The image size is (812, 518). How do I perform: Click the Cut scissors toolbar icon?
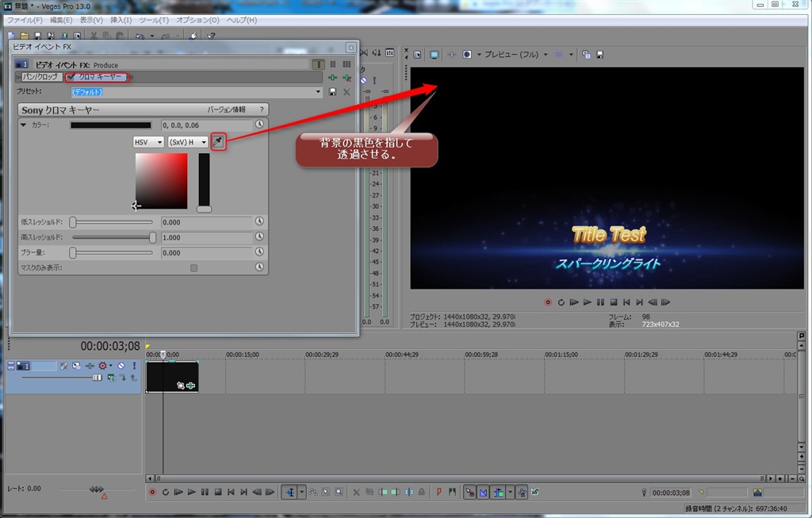coord(94,36)
